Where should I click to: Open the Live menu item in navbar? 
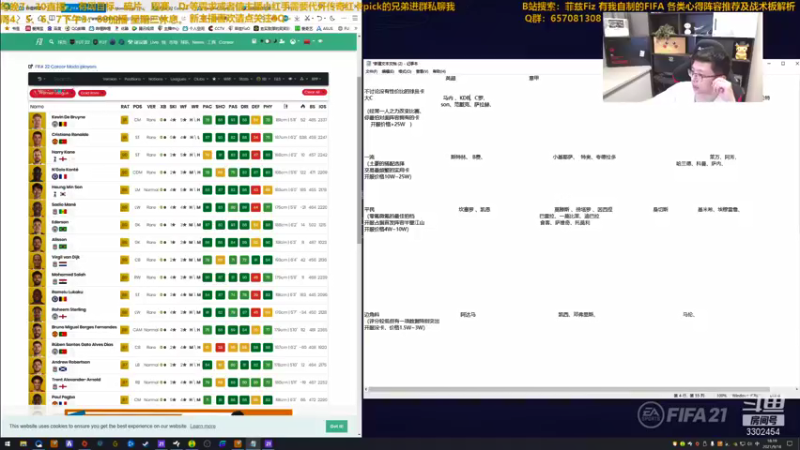154,42
